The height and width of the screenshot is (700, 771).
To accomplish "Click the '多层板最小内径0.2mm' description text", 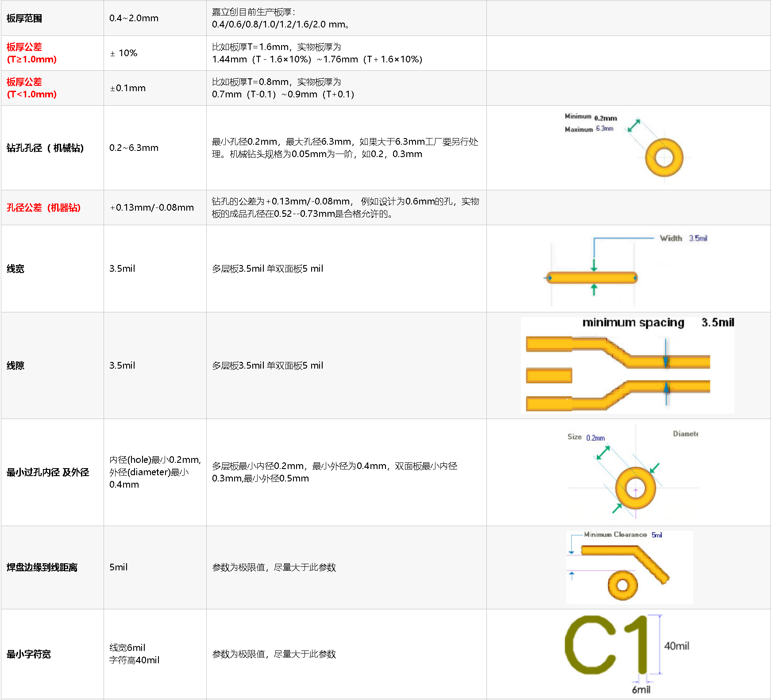I will tap(335, 472).
